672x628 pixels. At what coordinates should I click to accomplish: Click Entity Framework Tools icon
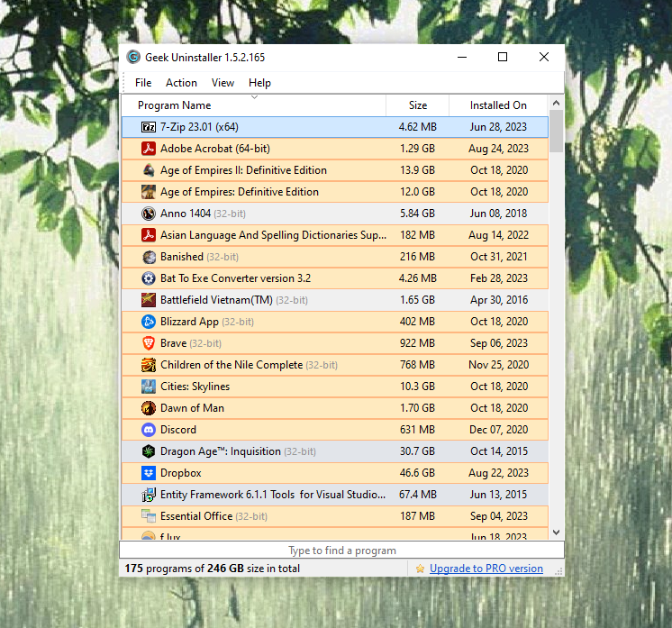(x=149, y=495)
